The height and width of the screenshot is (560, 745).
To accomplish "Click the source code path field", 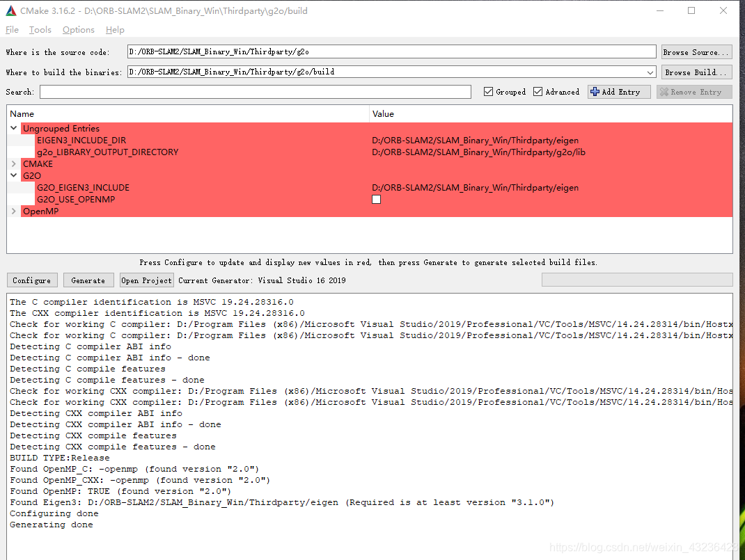I will 391,51.
